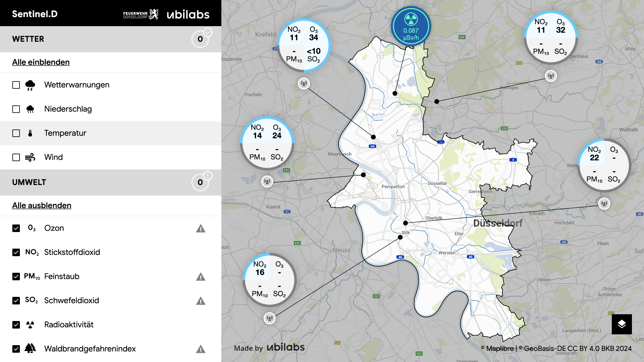Check the Temperatur layer box
The height and width of the screenshot is (362, 644).
click(x=16, y=133)
